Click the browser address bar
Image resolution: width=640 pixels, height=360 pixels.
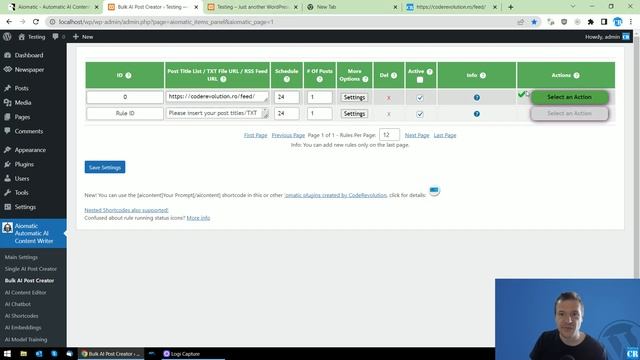pyautogui.click(x=282, y=22)
